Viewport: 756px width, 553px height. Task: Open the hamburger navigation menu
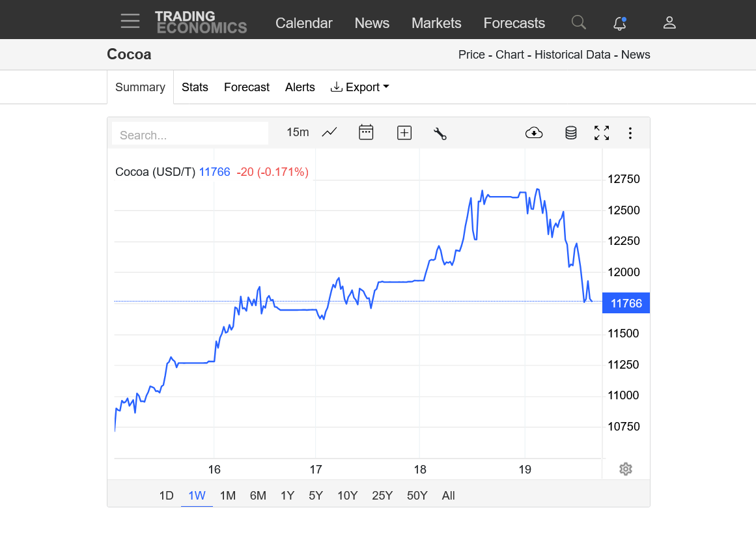click(x=130, y=21)
